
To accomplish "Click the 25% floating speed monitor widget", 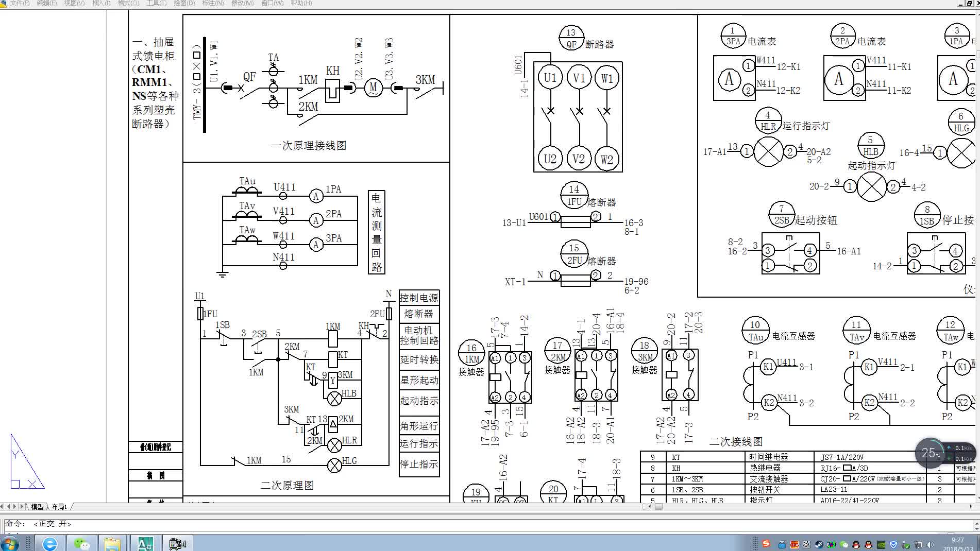I will (944, 453).
